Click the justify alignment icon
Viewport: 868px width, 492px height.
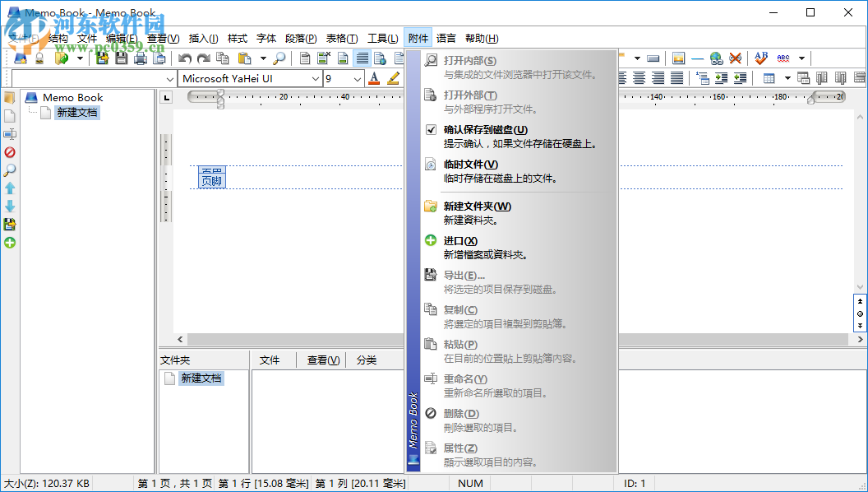coord(676,79)
